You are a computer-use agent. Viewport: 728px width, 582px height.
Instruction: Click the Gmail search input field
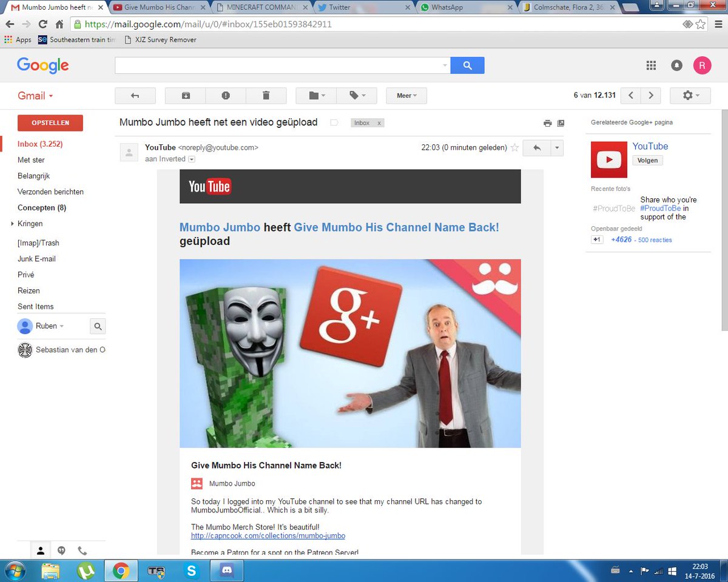[283, 65]
